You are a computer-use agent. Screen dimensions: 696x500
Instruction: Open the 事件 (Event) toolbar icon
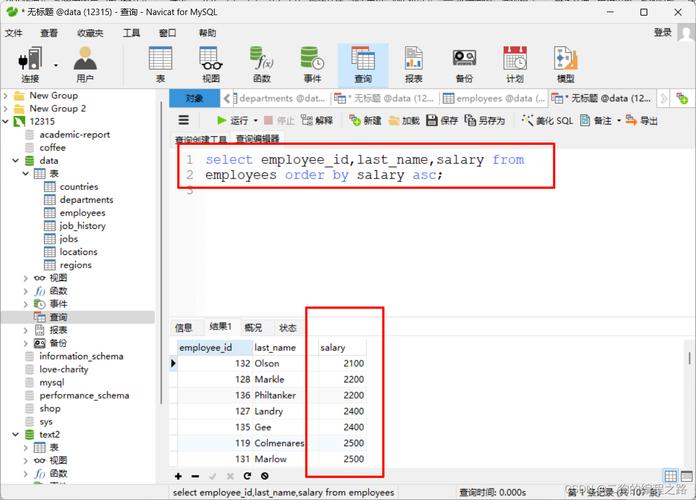[x=312, y=64]
